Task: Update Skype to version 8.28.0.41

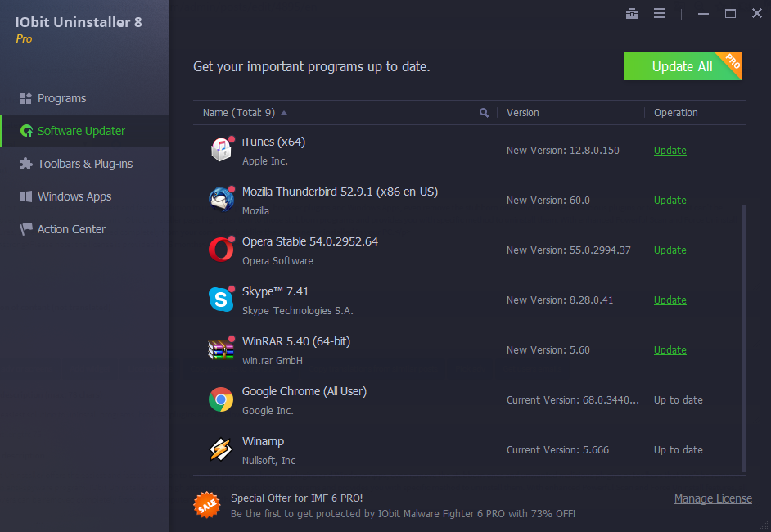Action: pos(670,300)
